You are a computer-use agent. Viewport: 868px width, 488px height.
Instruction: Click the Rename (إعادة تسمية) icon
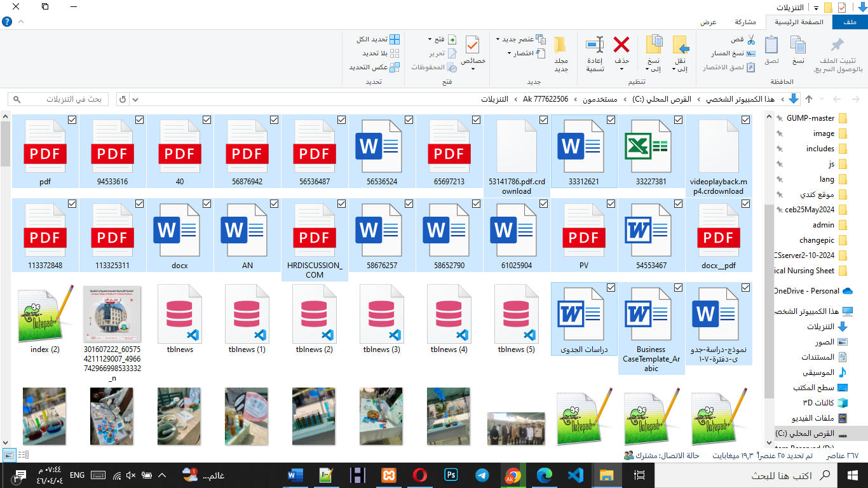(595, 44)
